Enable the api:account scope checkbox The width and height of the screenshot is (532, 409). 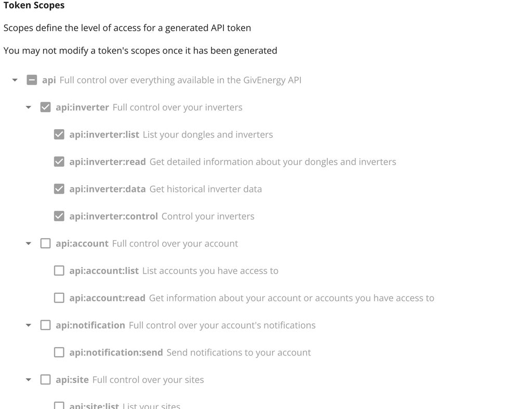point(46,243)
